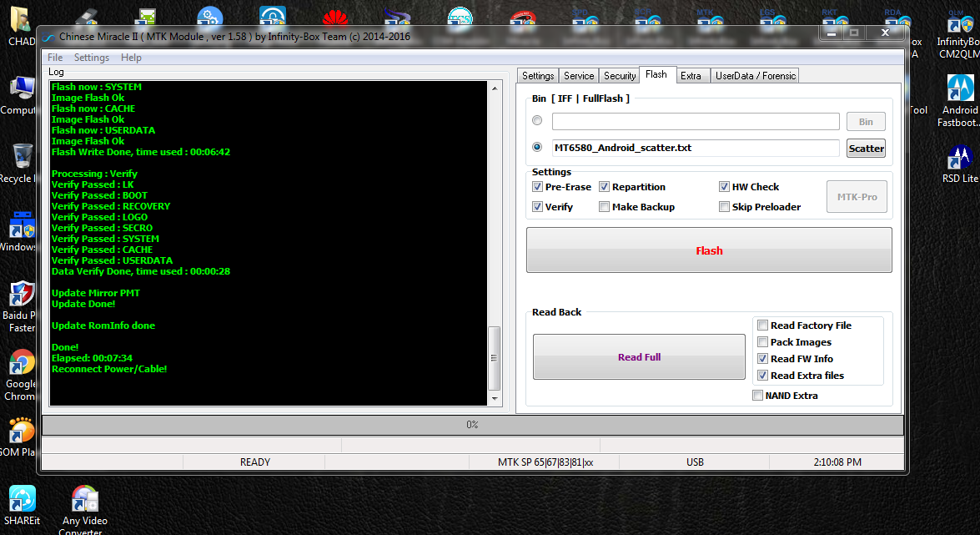
Task: Check the Read Factory File box
Action: 762,325
